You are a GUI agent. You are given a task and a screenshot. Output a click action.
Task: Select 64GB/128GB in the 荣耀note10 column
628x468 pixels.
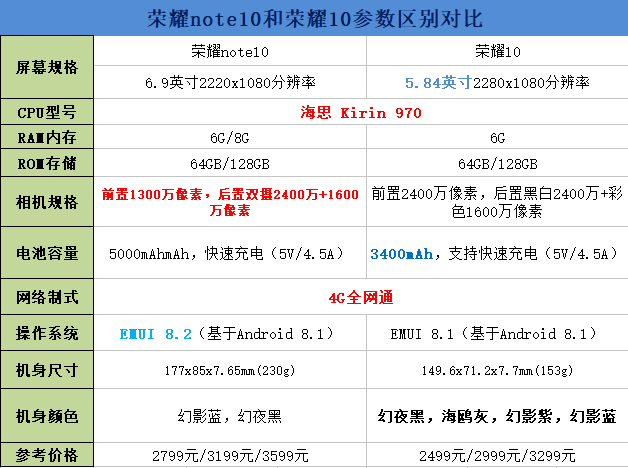click(230, 163)
